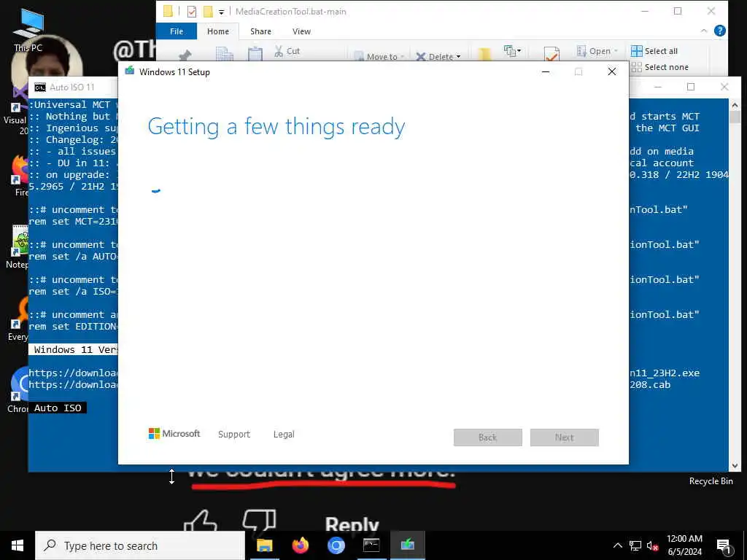Screen dimensions: 747x560
Task: Open Chrome from the taskbar
Action: click(336, 545)
